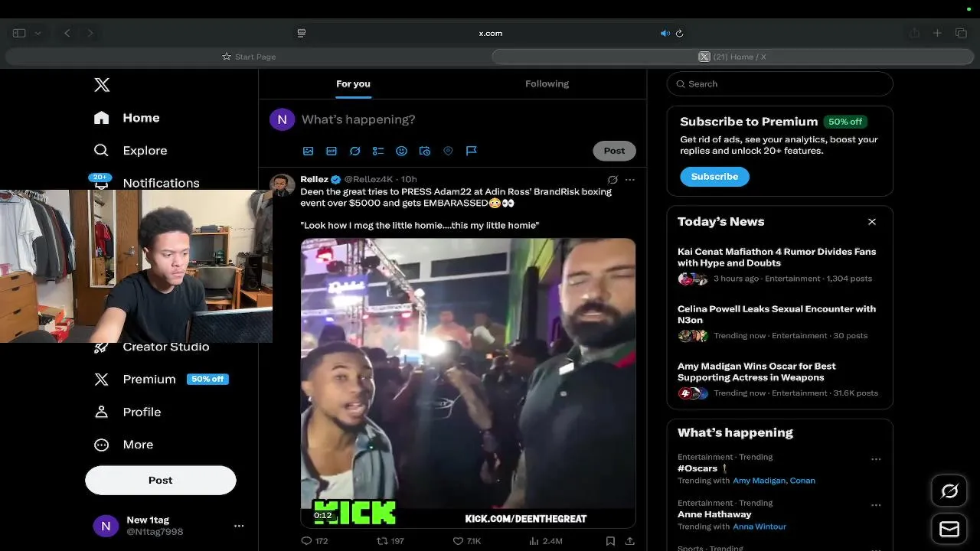Viewport: 980px width, 551px height.
Task: Switch to the Following tab
Action: [x=547, y=83]
